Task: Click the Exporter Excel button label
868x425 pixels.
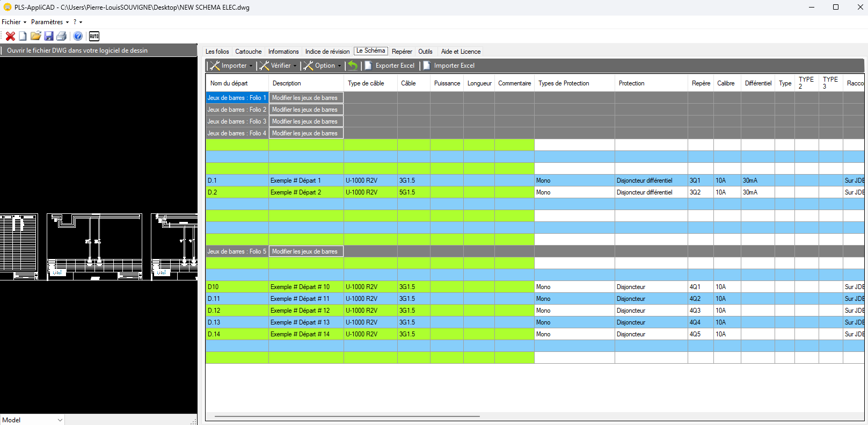Action: [x=395, y=66]
